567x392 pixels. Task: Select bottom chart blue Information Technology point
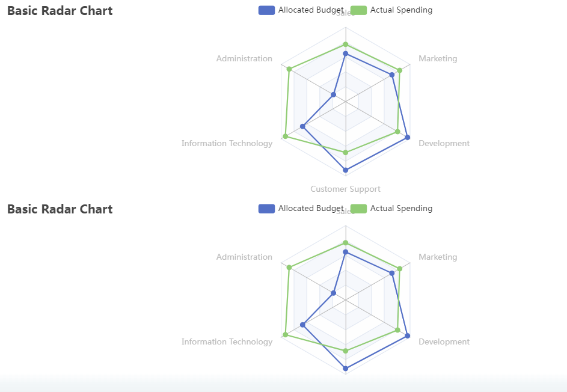(302, 325)
